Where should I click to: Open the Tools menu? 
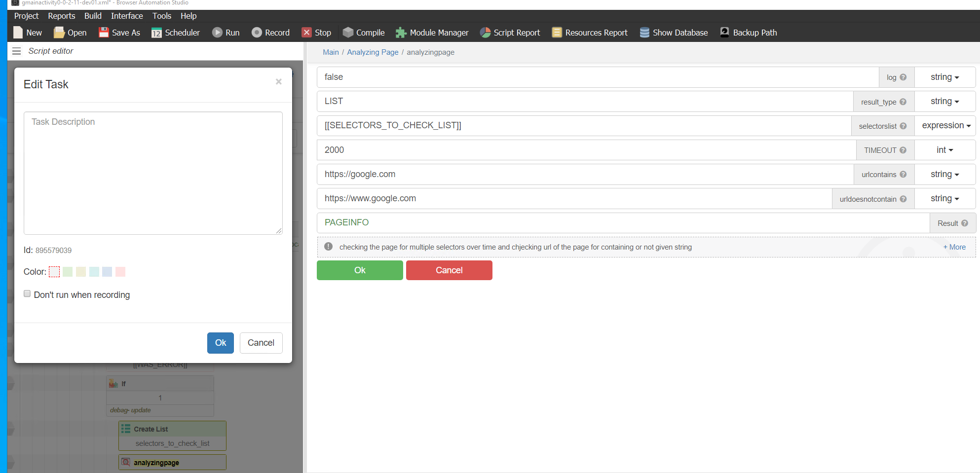click(x=161, y=16)
